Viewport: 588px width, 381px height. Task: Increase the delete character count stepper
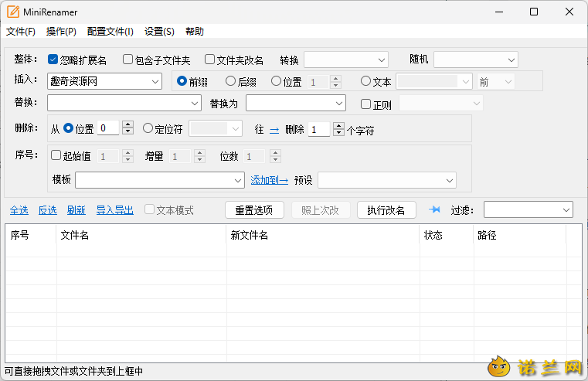click(339, 126)
